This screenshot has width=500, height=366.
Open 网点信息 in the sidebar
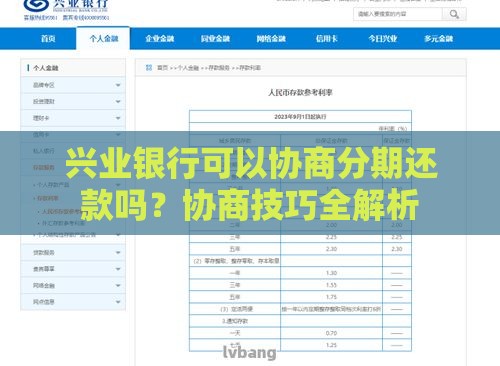click(x=44, y=302)
